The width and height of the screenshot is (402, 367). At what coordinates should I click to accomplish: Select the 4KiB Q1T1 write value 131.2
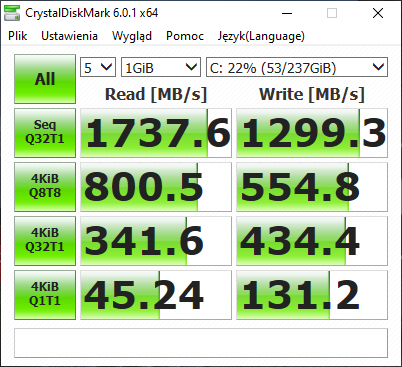(x=312, y=295)
